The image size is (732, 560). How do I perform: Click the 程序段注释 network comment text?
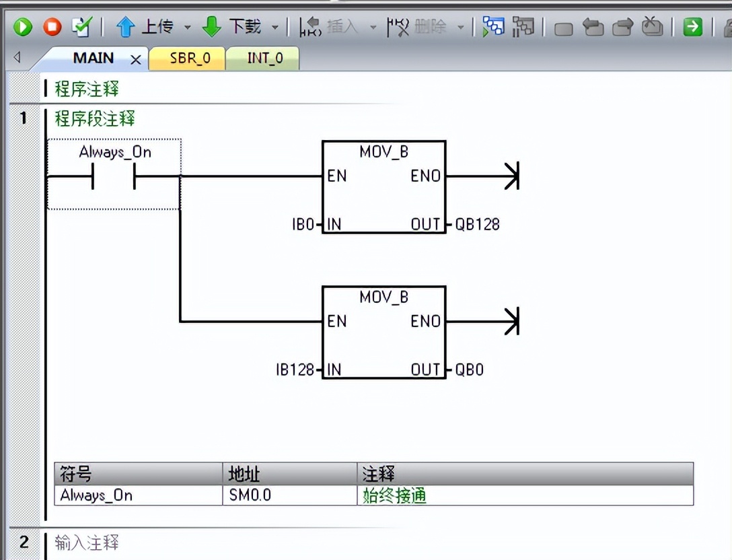[x=95, y=118]
